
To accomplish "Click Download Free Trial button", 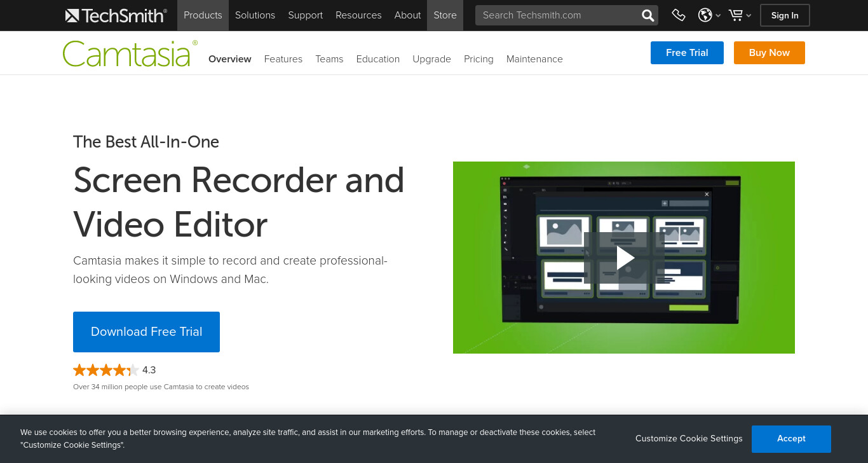I will point(146,332).
